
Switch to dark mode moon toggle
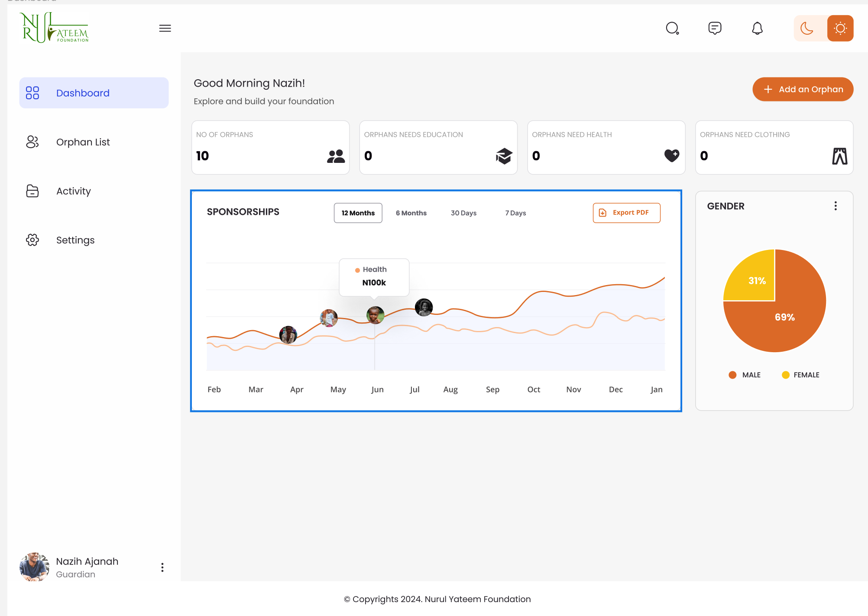point(807,29)
